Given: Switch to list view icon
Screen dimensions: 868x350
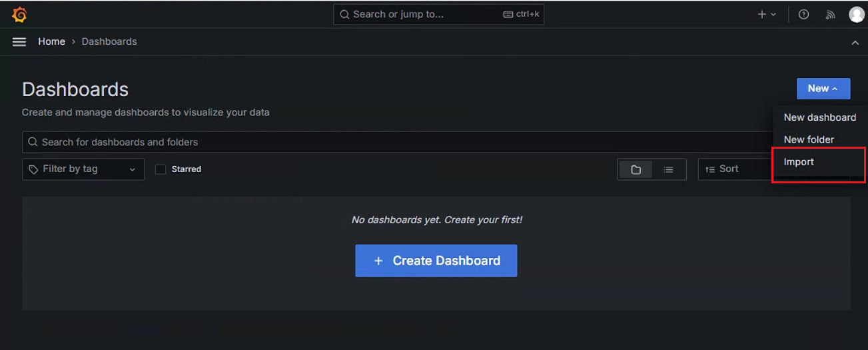Looking at the screenshot, I should (668, 169).
